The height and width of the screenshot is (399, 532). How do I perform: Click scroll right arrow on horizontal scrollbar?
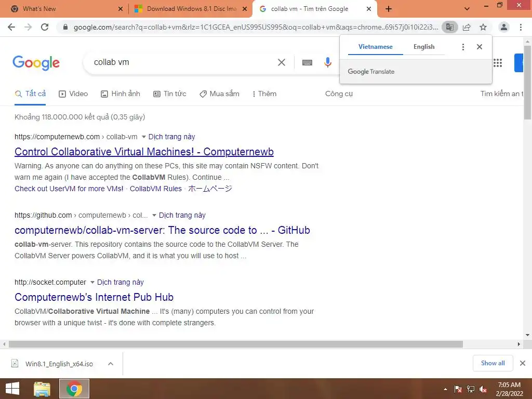[x=519, y=344]
